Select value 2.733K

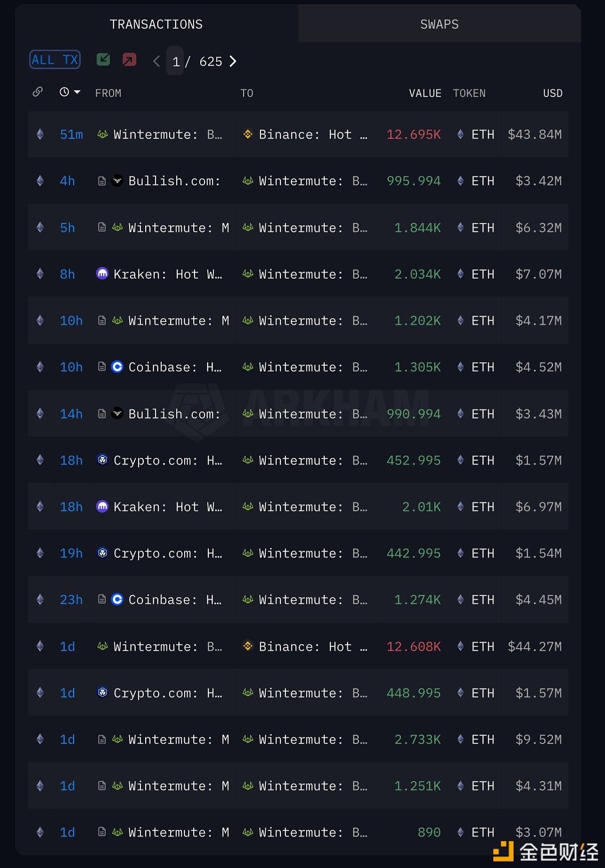coord(417,739)
